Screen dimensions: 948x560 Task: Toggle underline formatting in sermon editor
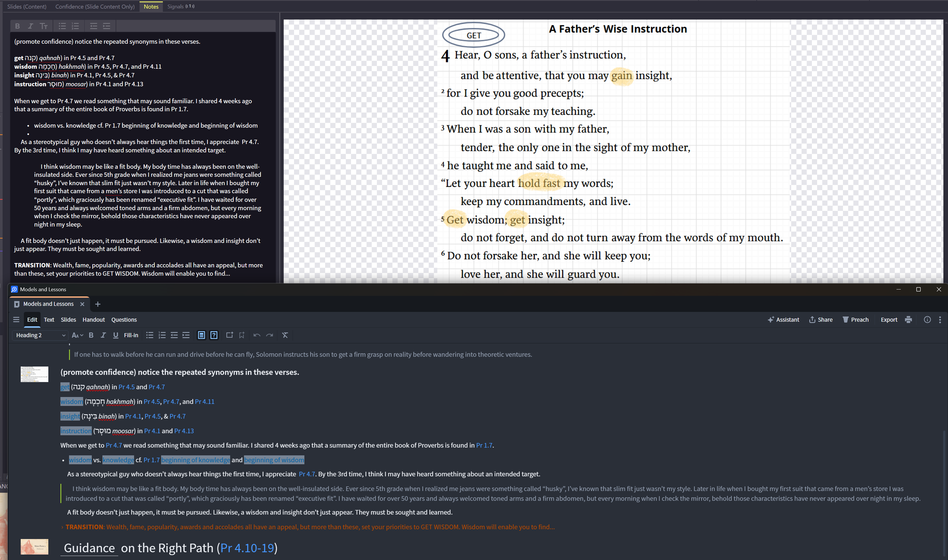click(116, 335)
